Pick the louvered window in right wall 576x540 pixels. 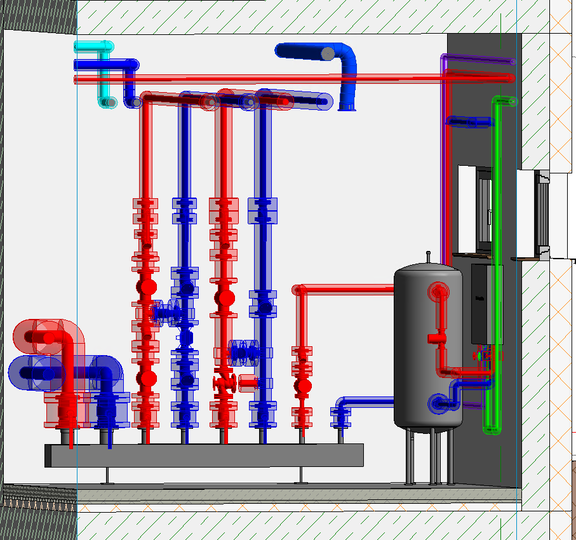tap(542, 215)
